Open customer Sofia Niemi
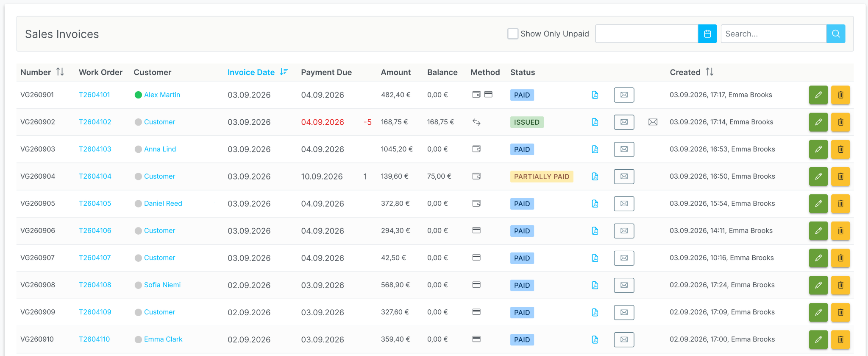 [162, 285]
